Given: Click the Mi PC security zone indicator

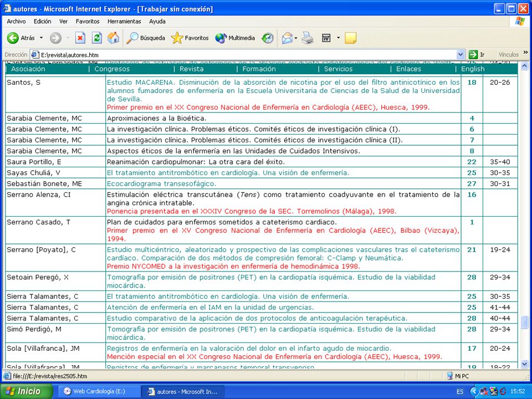Looking at the screenshot, I should coord(458,376).
